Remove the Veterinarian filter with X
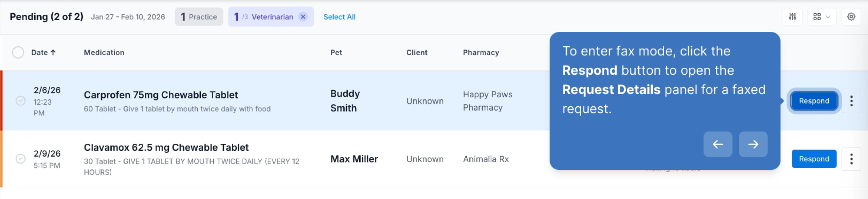 coord(303,17)
